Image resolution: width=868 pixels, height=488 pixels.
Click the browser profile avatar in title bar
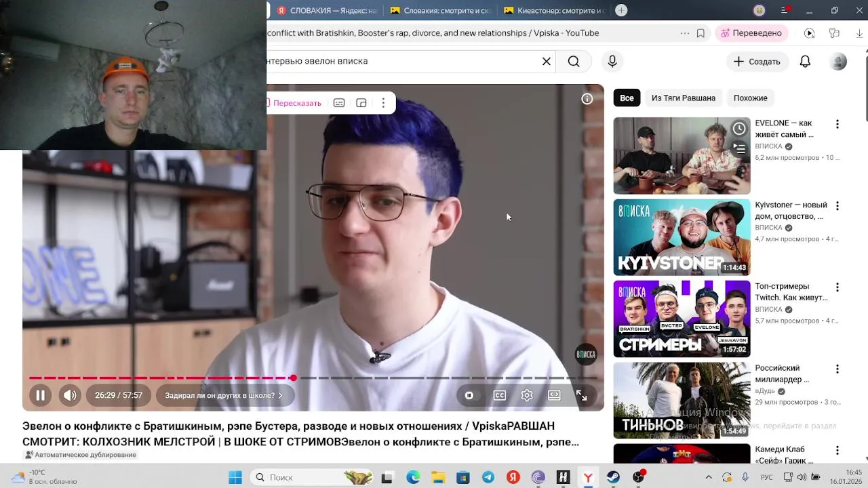click(759, 10)
